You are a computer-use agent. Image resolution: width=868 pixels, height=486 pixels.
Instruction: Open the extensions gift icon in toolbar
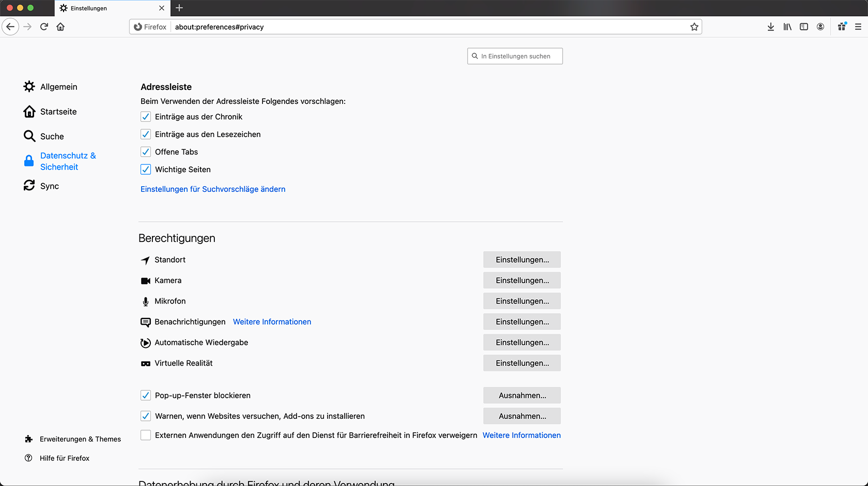pos(842,27)
